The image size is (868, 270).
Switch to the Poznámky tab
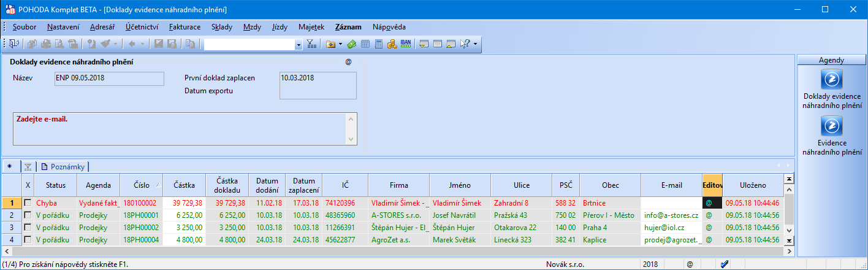(x=63, y=166)
